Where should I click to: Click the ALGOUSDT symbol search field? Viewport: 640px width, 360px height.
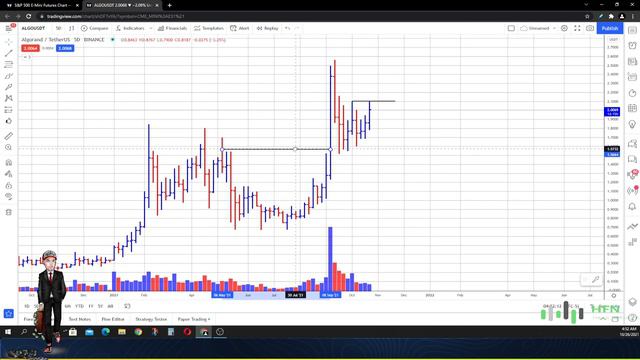click(x=34, y=28)
